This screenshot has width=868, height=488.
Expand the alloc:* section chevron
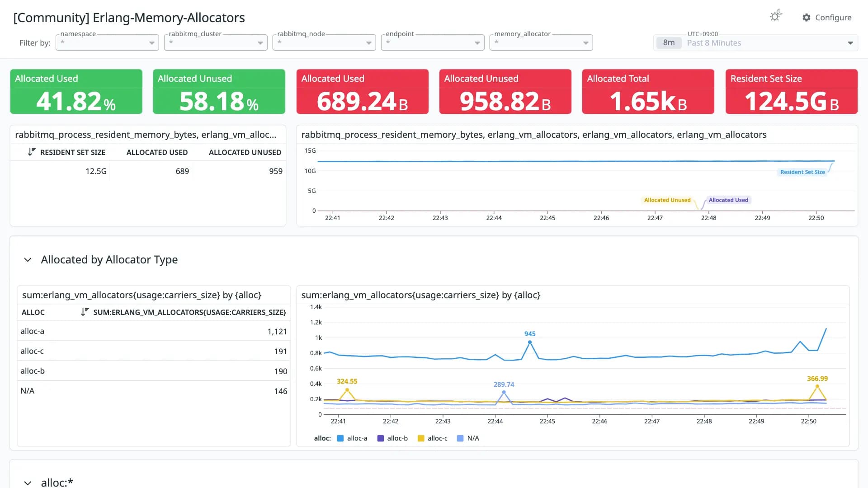(x=28, y=483)
